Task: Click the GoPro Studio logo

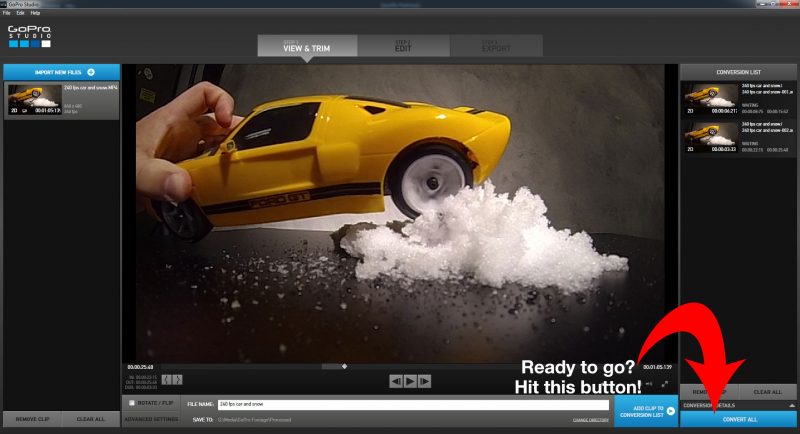Action: click(29, 36)
